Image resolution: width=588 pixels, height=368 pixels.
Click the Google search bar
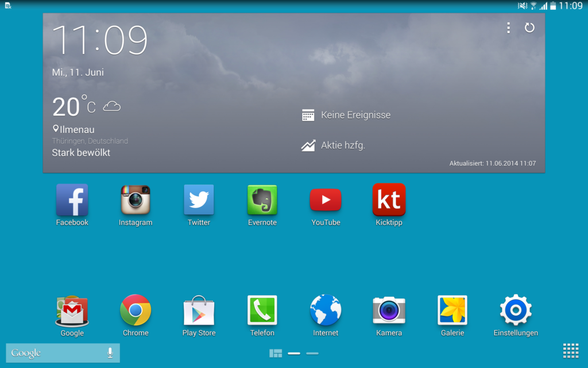tap(63, 352)
